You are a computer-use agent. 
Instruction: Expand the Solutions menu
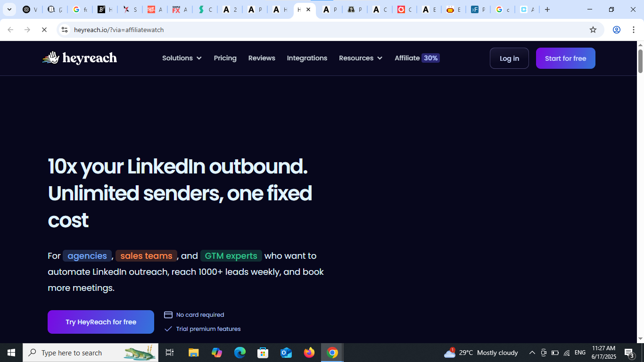(x=182, y=58)
